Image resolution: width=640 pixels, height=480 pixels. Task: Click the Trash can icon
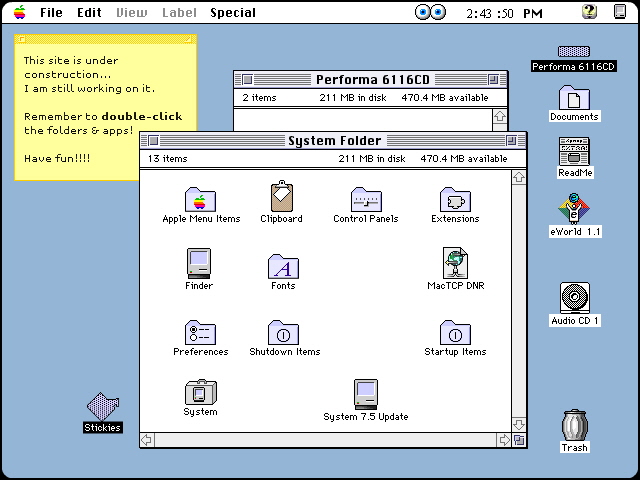point(574,425)
